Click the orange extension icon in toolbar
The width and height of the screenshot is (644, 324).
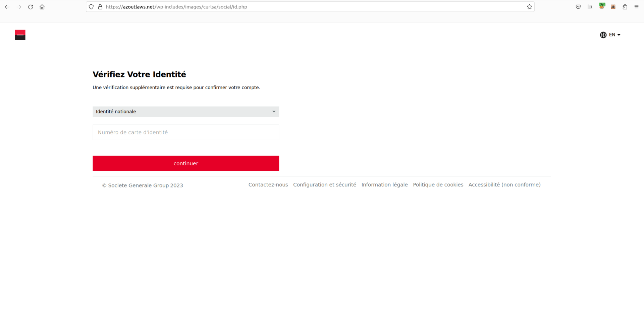pyautogui.click(x=613, y=7)
